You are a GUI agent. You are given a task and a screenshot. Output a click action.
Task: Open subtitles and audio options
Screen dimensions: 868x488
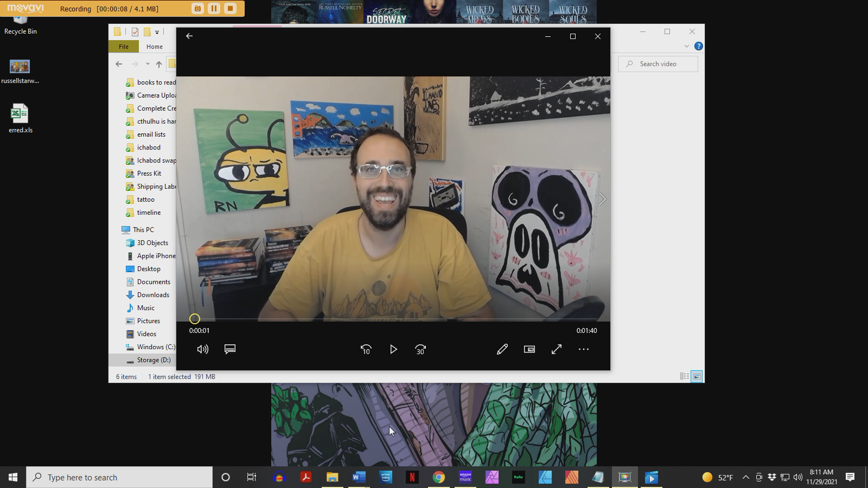tap(230, 349)
